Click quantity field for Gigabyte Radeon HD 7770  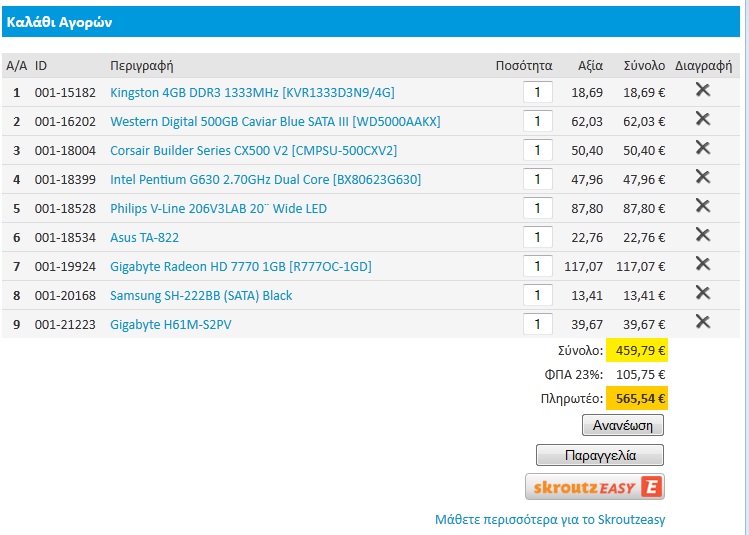tap(538, 266)
